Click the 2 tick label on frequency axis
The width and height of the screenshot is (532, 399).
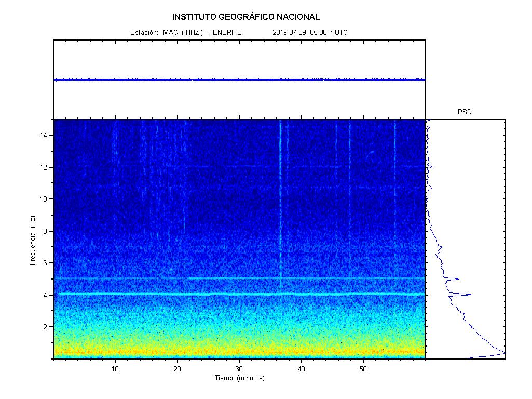click(x=46, y=327)
